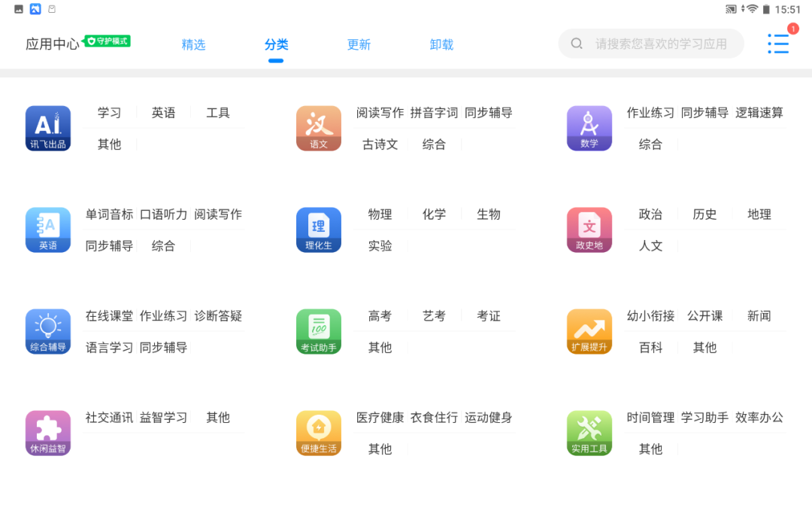Open 百科 under 扩展提升
The height and width of the screenshot is (508, 812).
point(650,348)
